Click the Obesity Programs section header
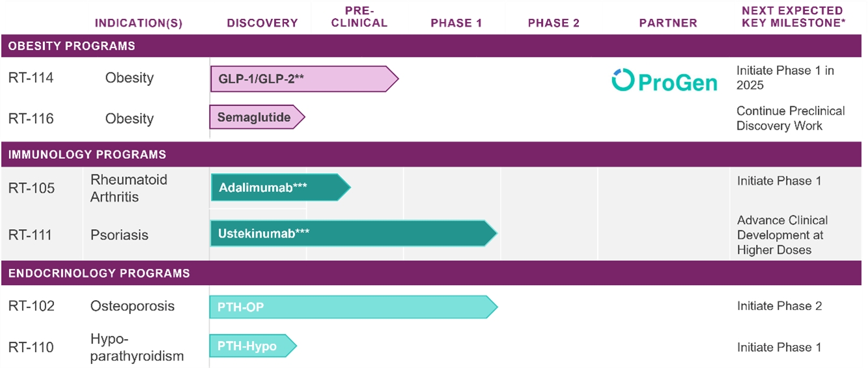The image size is (868, 373). (72, 46)
